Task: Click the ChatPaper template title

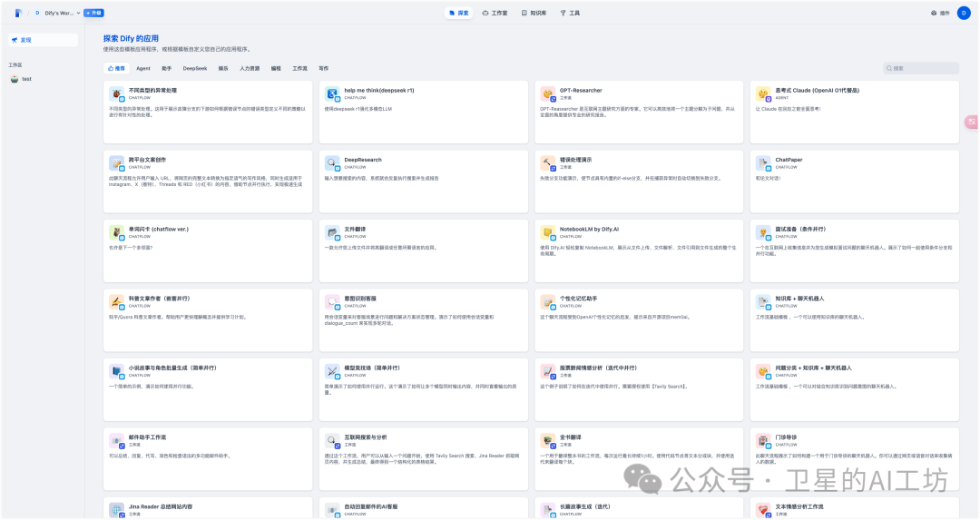Action: 789,160
